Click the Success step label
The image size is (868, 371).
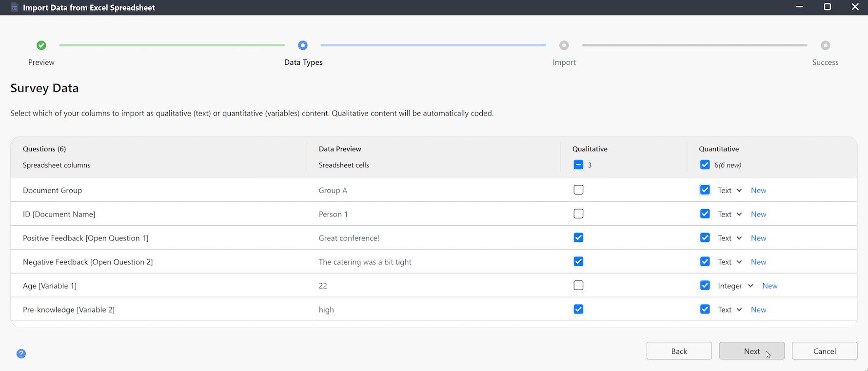(825, 62)
